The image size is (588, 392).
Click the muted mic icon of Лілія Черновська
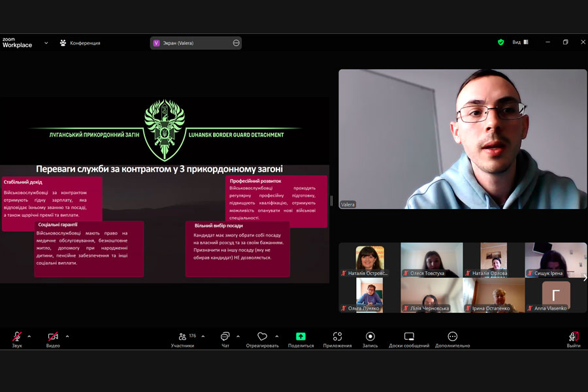point(405,308)
